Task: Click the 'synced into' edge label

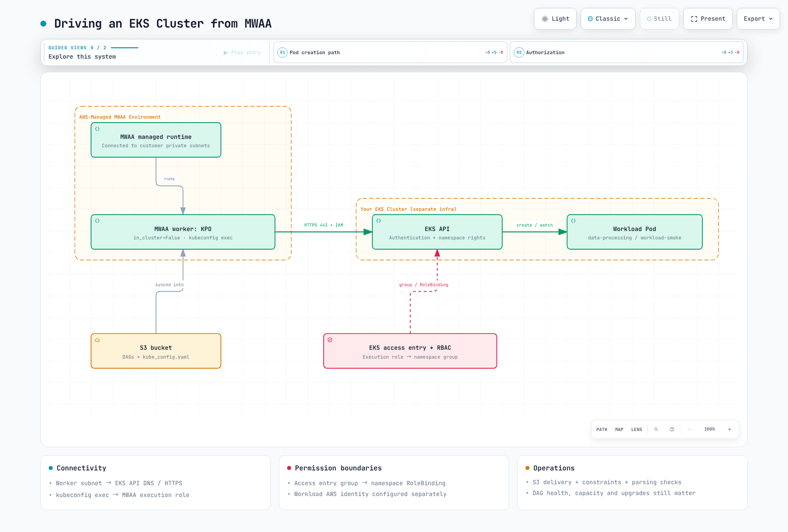Action: pos(169,285)
